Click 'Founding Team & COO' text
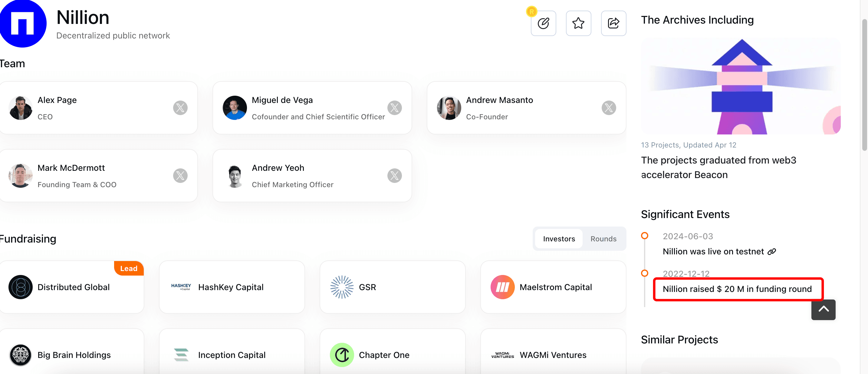 (77, 184)
